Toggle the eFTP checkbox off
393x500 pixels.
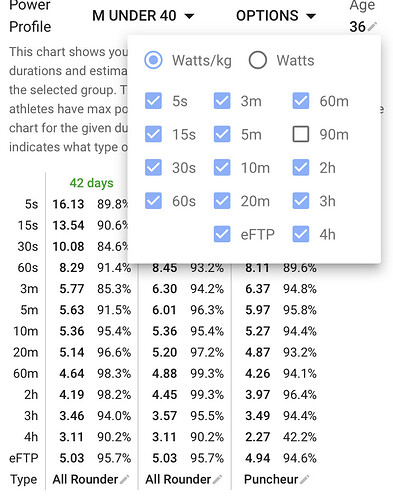click(222, 234)
